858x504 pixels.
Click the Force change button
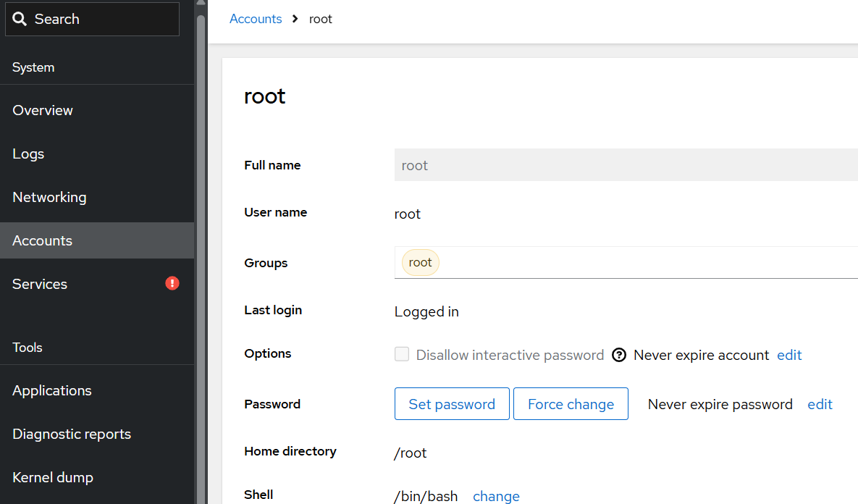point(571,404)
